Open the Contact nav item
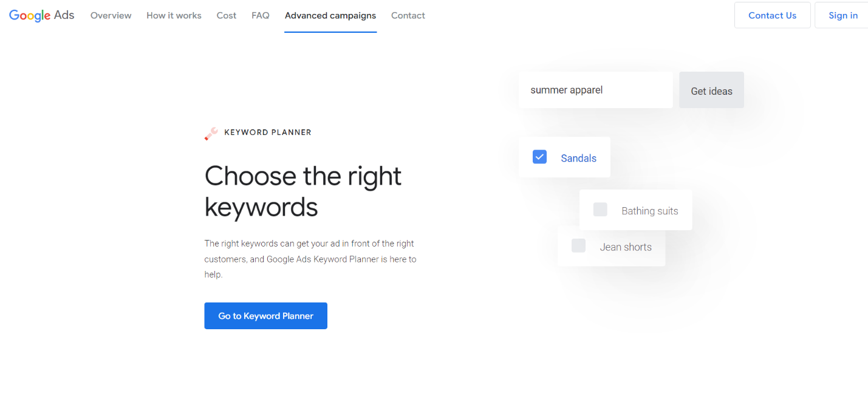Screen dimensions: 868x393 pos(408,16)
